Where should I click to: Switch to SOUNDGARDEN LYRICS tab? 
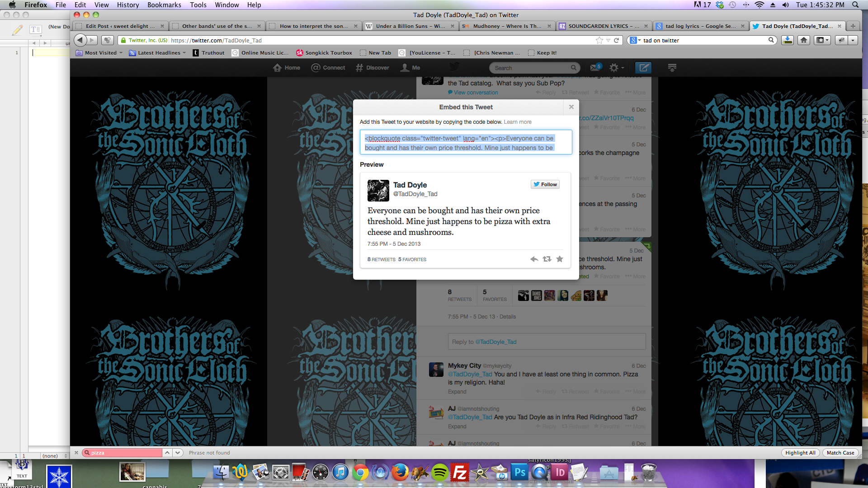coord(604,26)
